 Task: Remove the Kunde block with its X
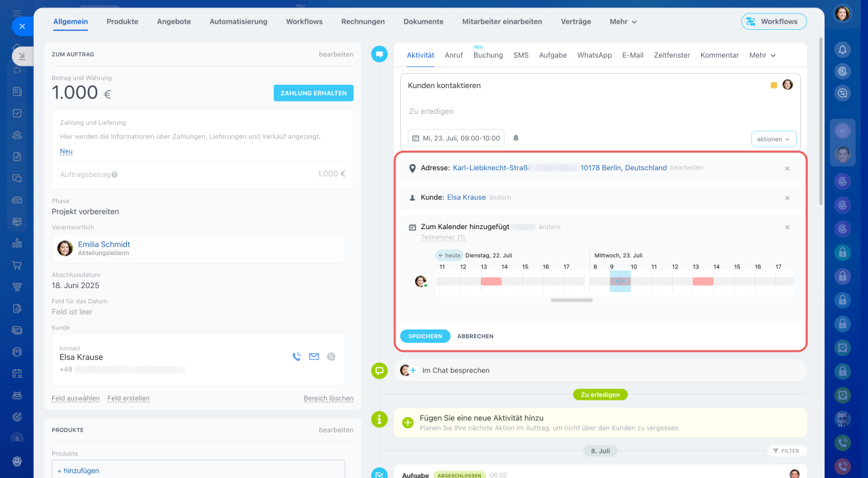[x=787, y=198]
